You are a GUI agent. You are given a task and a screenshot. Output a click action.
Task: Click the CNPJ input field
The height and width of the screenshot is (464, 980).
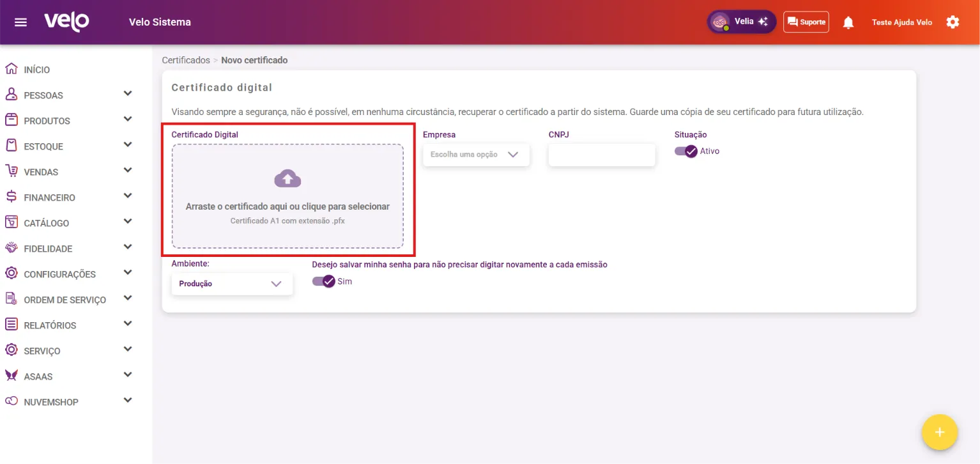pos(602,155)
